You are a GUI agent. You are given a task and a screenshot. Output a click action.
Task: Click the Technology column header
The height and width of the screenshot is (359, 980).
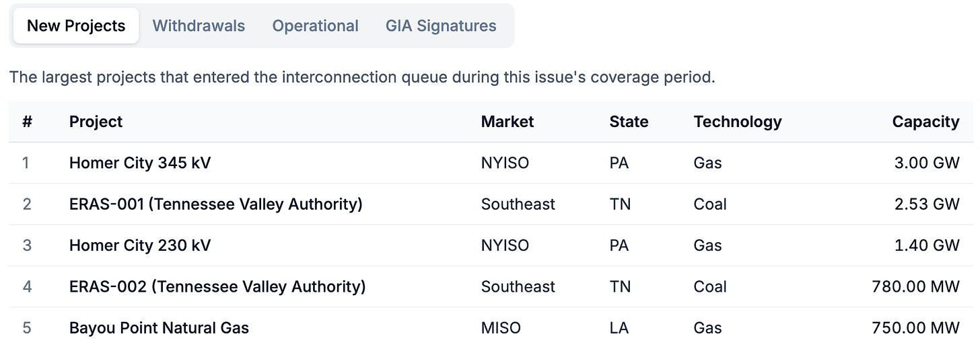[738, 122]
